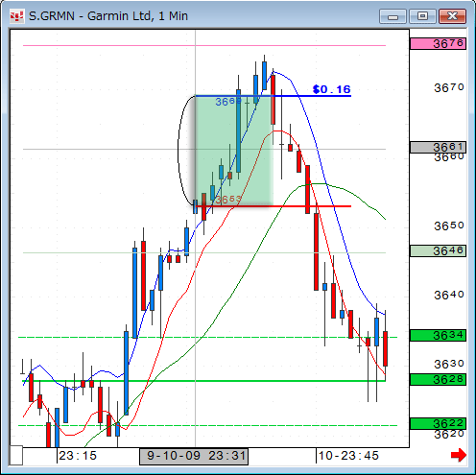The image size is (476, 475).
Task: Click the chart app icon in title bar
Action: pos(16,16)
